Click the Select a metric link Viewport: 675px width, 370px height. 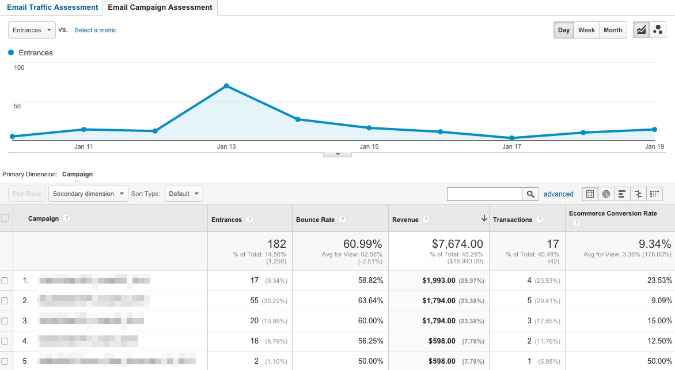pos(95,30)
